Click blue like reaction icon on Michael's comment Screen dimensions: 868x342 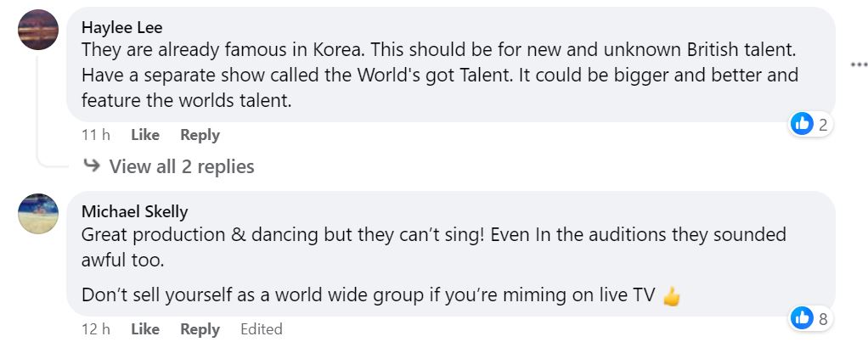[x=802, y=318]
